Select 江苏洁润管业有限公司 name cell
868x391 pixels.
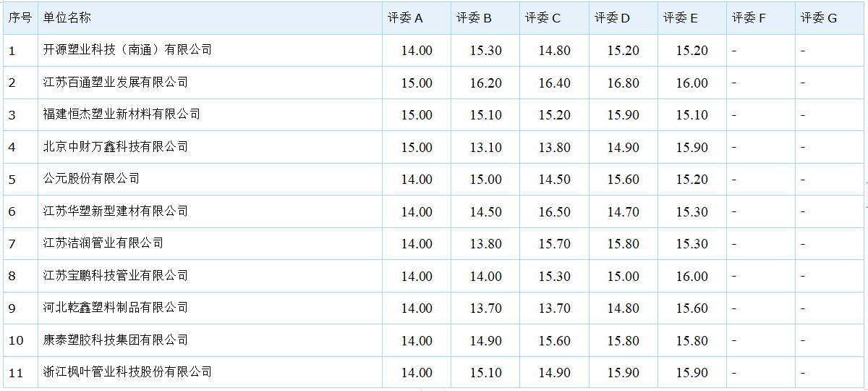coord(103,243)
